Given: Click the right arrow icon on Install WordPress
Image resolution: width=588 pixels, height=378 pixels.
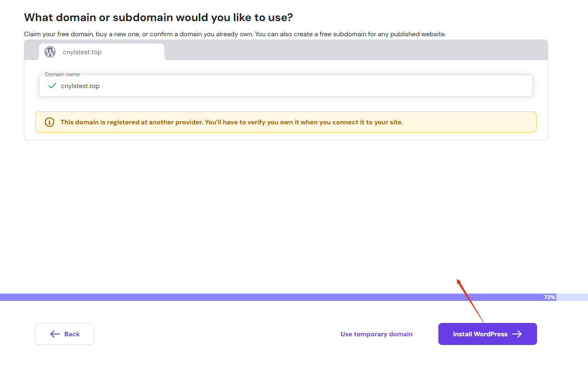Looking at the screenshot, I should tap(517, 334).
